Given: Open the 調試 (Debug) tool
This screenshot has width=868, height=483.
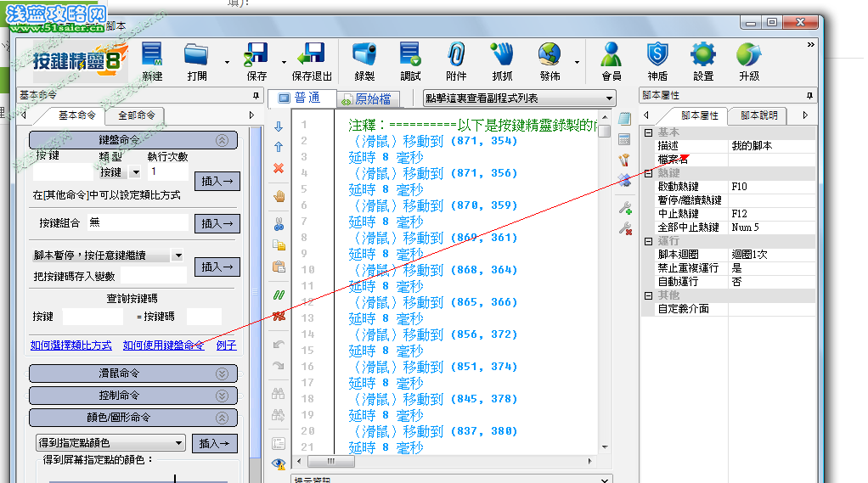Looking at the screenshot, I should pyautogui.click(x=410, y=61).
